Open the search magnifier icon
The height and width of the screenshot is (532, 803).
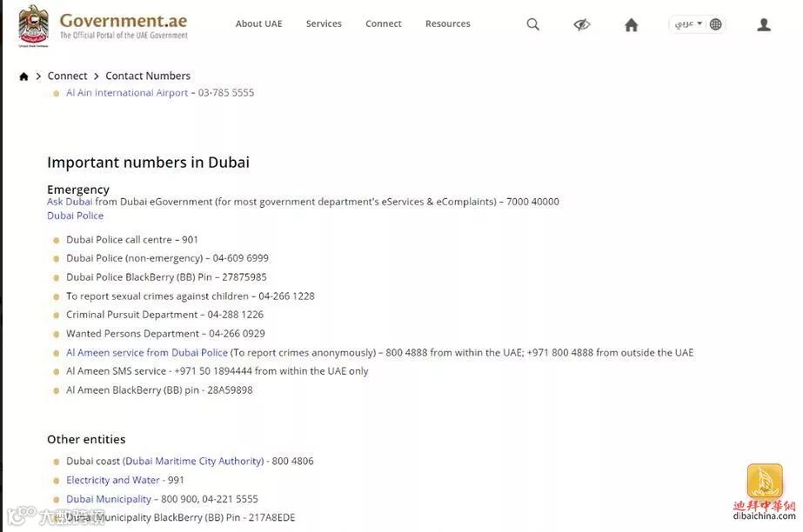click(533, 24)
